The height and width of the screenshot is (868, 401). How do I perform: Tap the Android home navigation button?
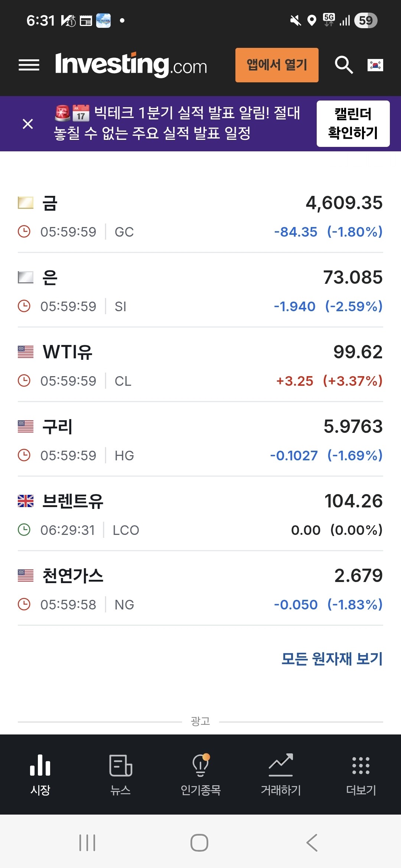point(199,843)
